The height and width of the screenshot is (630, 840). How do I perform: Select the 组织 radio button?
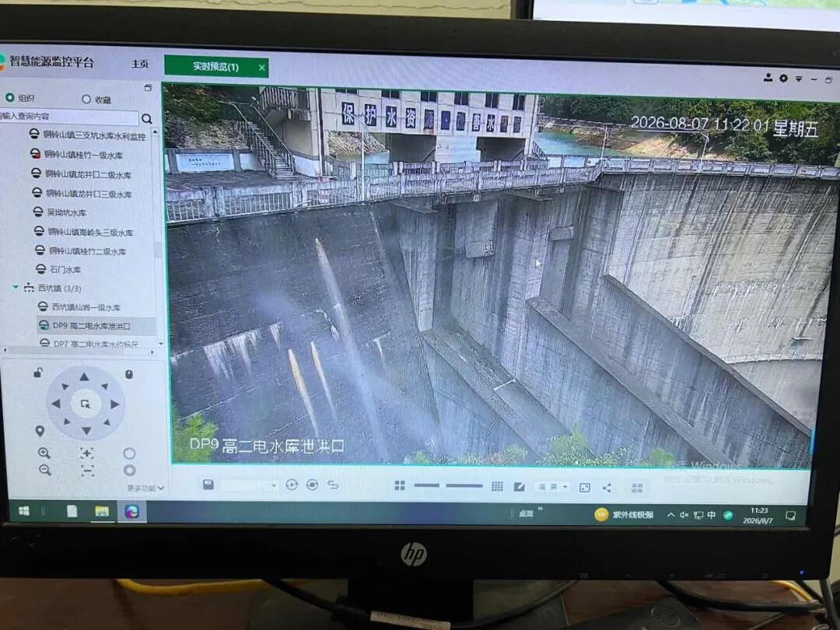click(x=9, y=97)
